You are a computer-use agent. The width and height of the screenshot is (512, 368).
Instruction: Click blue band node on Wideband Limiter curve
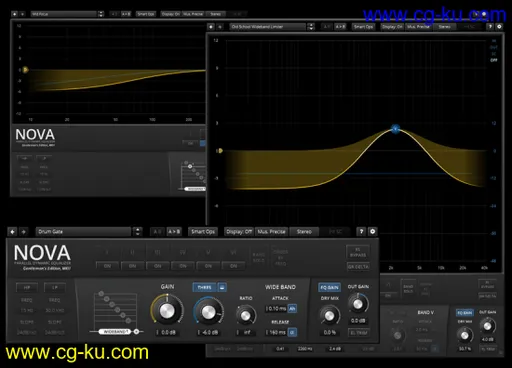395,129
